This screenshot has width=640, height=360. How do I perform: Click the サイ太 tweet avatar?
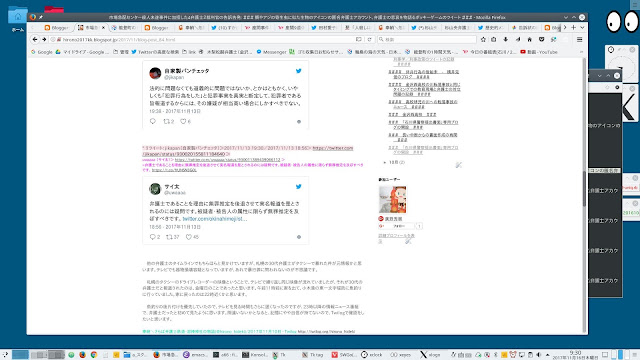[x=155, y=189]
